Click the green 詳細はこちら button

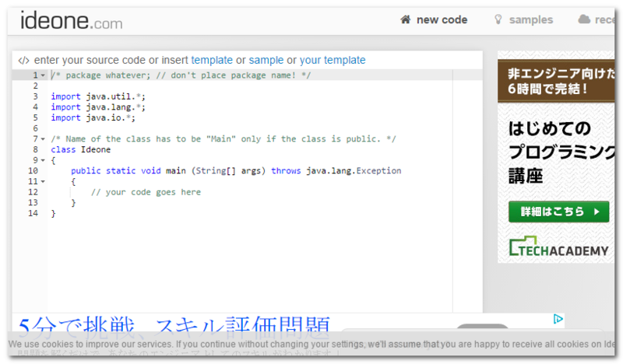click(558, 212)
